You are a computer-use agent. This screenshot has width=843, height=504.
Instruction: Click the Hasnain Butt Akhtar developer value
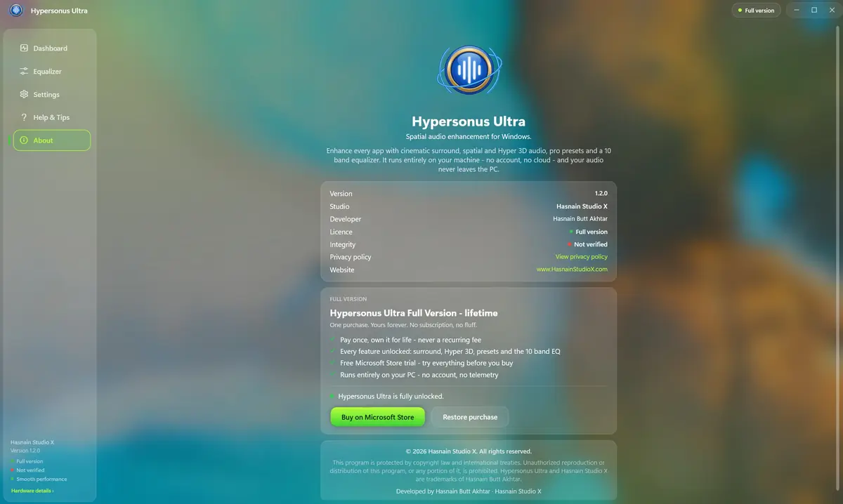point(580,219)
